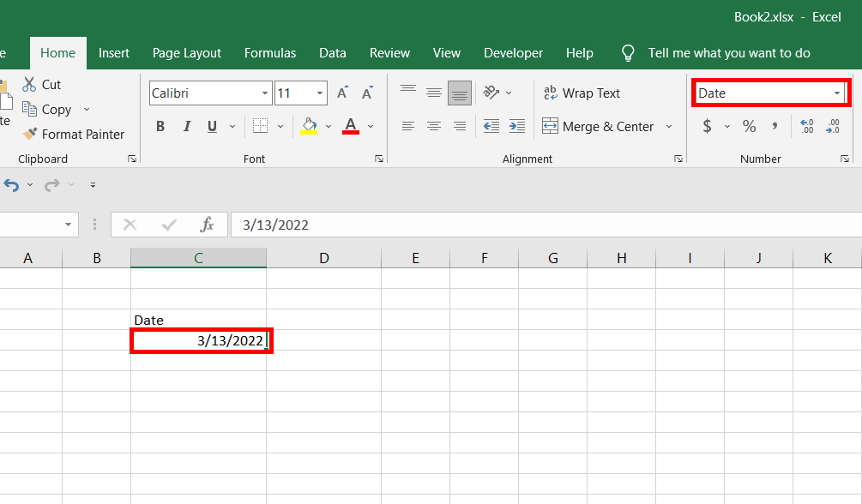This screenshot has height=504, width=862.
Task: Click the Copy icon
Action: click(x=29, y=108)
